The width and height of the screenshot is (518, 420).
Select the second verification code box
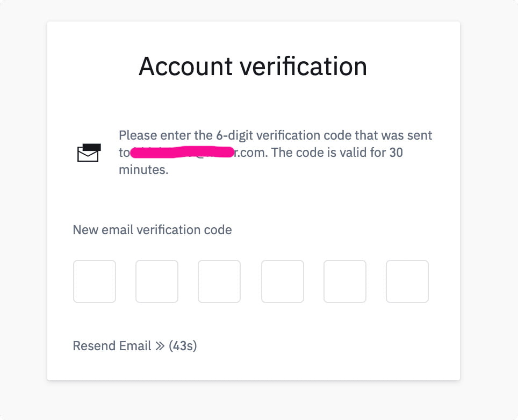(x=157, y=281)
